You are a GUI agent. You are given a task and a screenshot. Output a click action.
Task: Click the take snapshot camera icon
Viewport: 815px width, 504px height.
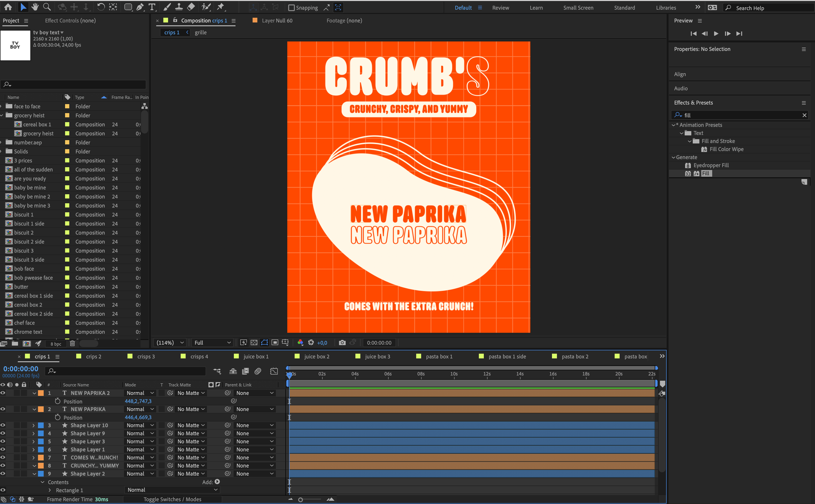342,343
